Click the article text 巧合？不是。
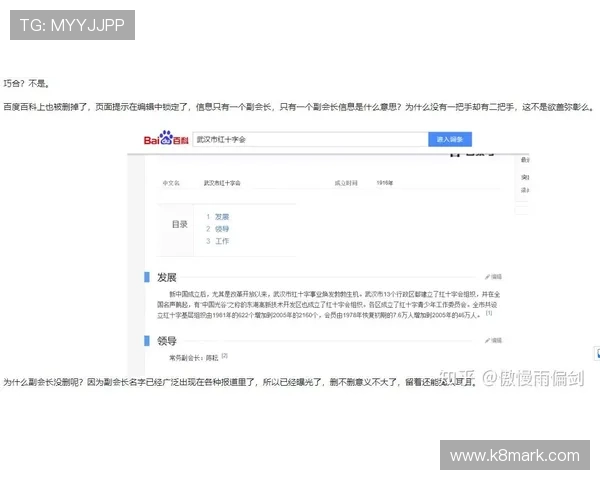Screen dimensions: 600x480 coord(26,83)
